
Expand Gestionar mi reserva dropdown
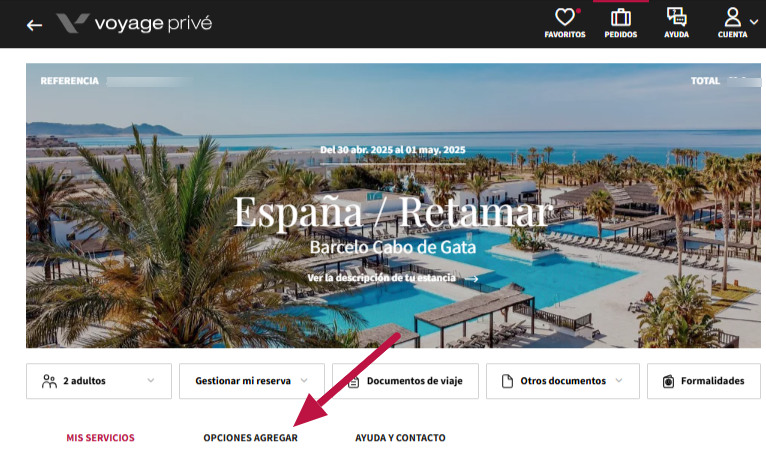252,381
